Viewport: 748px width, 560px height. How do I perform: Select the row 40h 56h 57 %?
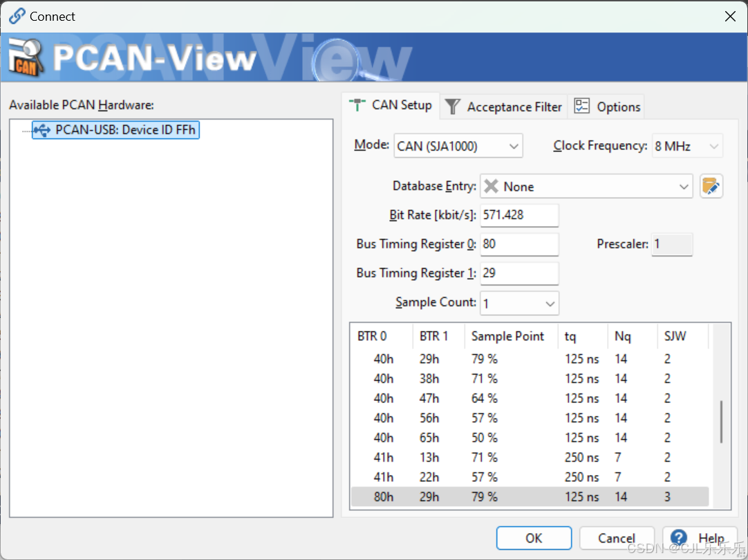click(530, 418)
